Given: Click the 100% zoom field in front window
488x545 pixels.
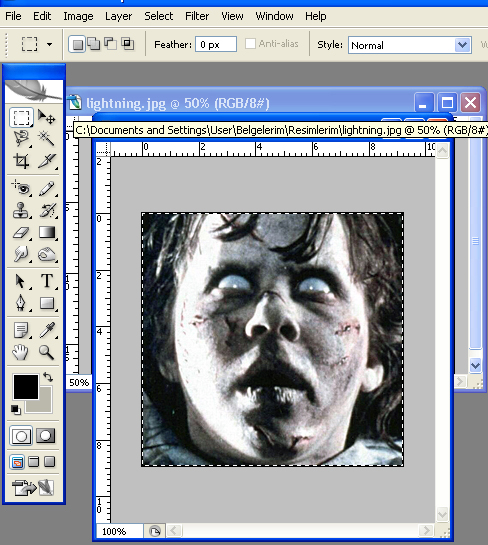Looking at the screenshot, I should click(119, 531).
